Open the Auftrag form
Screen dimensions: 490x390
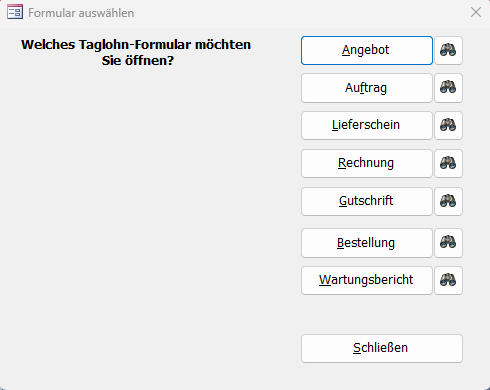pyautogui.click(x=367, y=88)
